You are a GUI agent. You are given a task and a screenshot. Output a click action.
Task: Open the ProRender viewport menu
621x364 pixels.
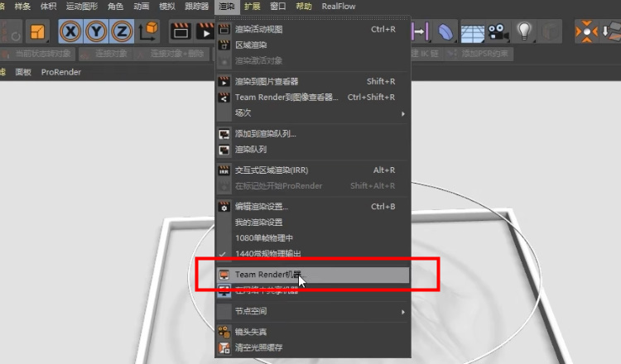pos(61,72)
